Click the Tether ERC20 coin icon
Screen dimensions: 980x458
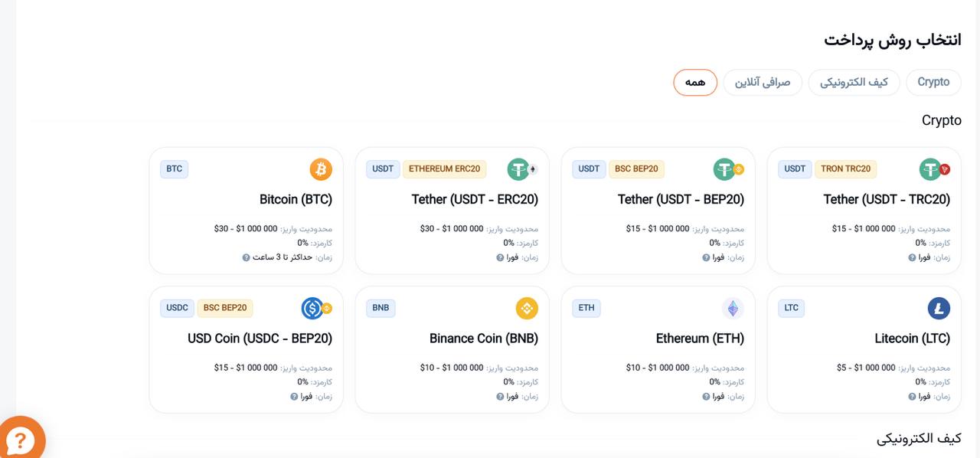[519, 169]
